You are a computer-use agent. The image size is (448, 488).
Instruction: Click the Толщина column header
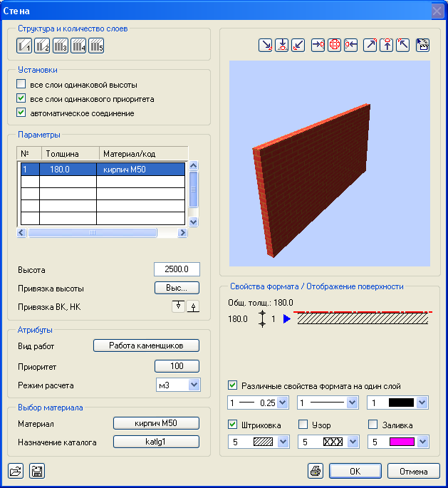(x=71, y=153)
